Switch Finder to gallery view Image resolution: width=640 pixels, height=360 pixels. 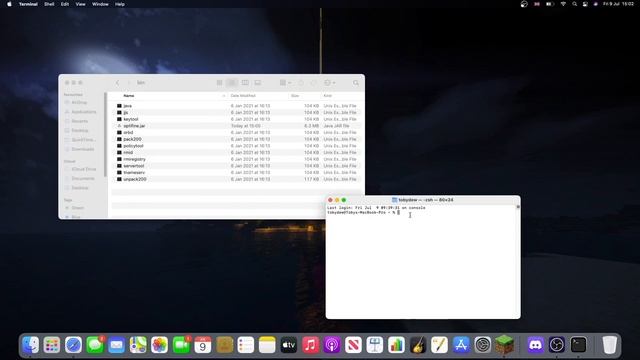[258, 83]
